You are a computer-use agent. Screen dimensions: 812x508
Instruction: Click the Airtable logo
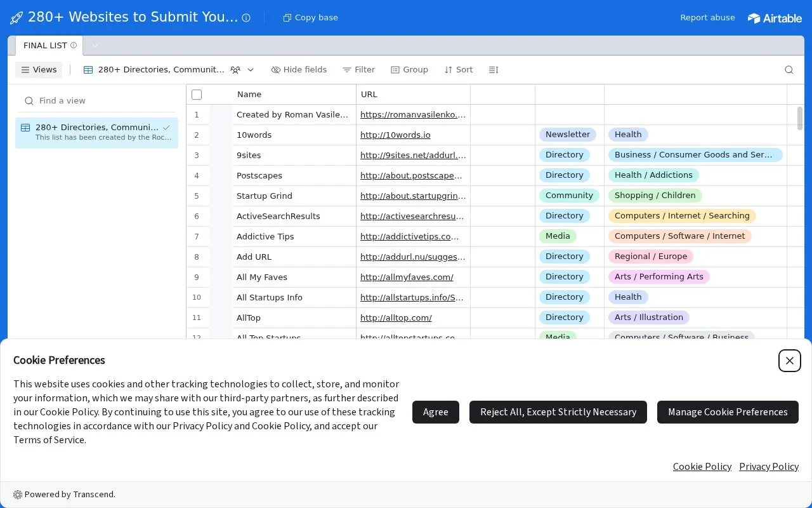[x=775, y=18]
